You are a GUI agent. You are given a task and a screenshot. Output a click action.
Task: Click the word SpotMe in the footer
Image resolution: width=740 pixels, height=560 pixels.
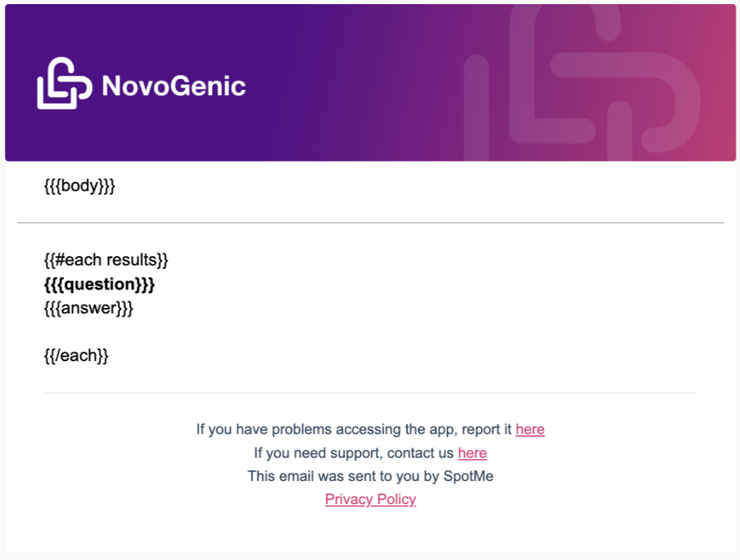[x=468, y=476]
